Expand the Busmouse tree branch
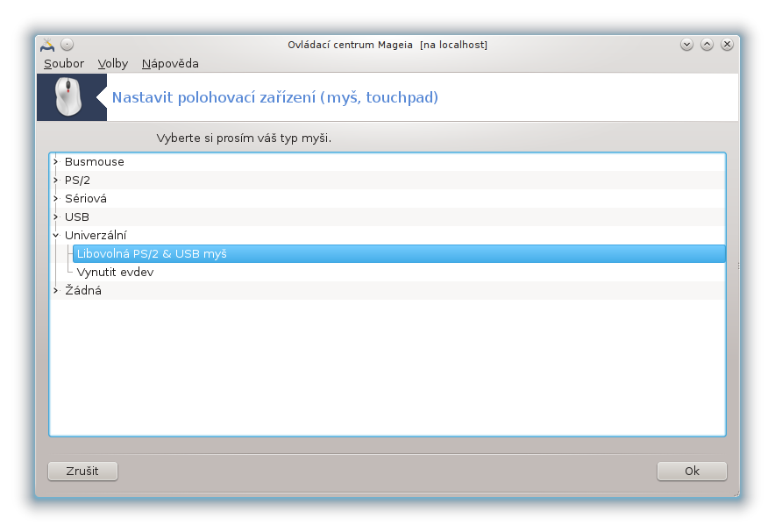 click(x=56, y=161)
